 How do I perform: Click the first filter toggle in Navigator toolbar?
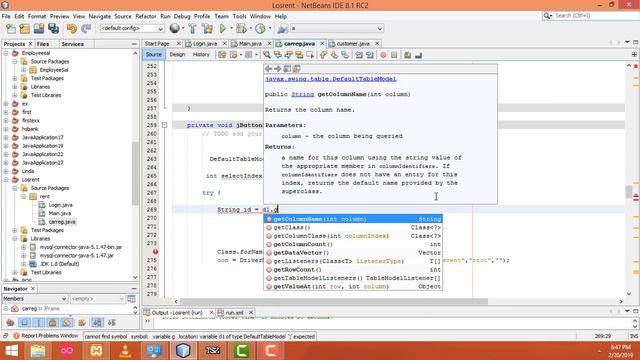point(10,322)
